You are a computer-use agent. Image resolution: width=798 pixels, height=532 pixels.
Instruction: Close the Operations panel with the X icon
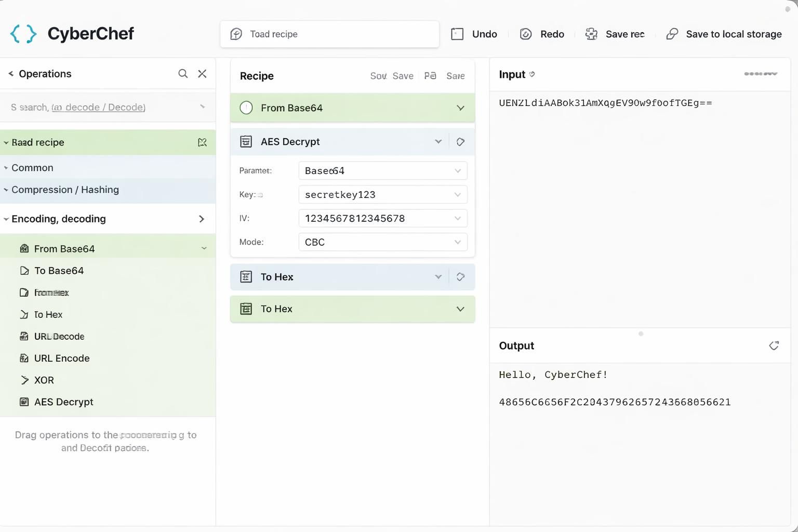click(x=202, y=74)
